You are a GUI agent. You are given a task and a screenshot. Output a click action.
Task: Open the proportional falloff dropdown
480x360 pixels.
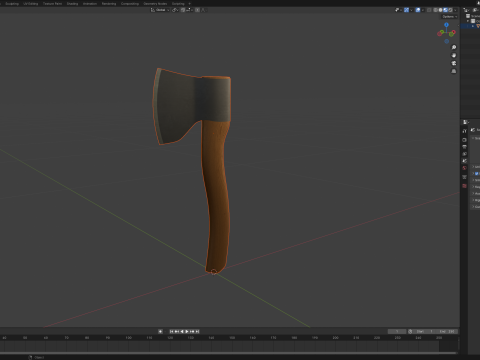204,10
